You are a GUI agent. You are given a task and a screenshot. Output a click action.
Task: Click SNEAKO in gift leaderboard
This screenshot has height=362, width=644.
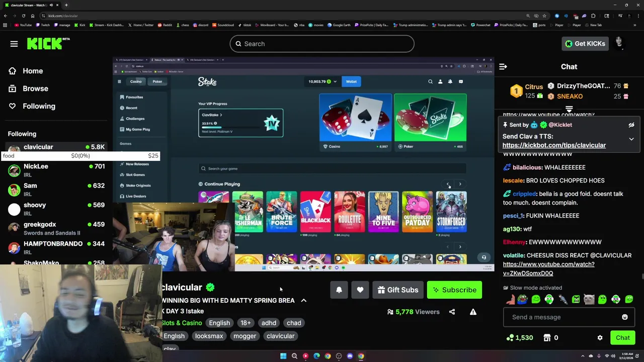point(569,97)
